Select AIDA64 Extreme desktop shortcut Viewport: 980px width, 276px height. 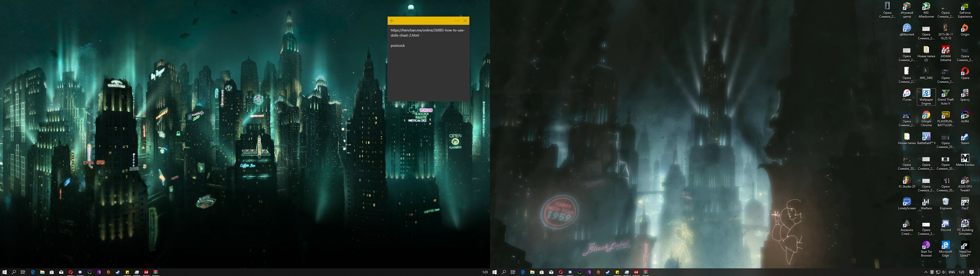pos(946,54)
